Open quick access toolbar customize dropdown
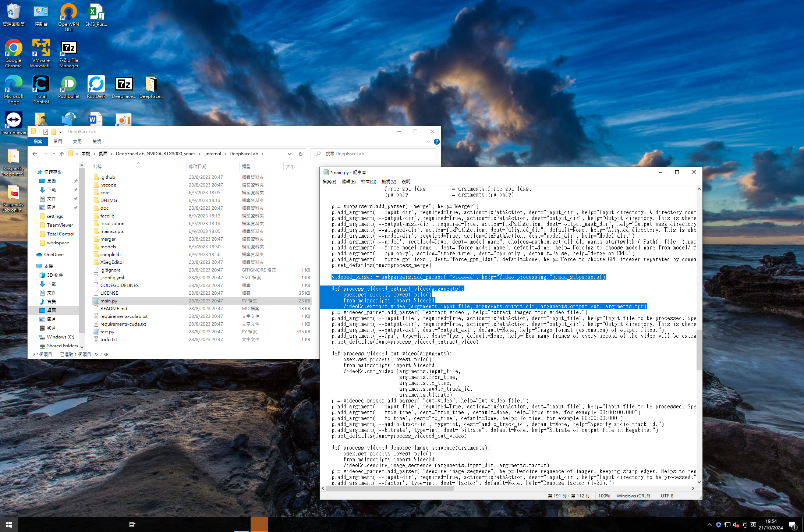The width and height of the screenshot is (804, 532). coord(61,132)
